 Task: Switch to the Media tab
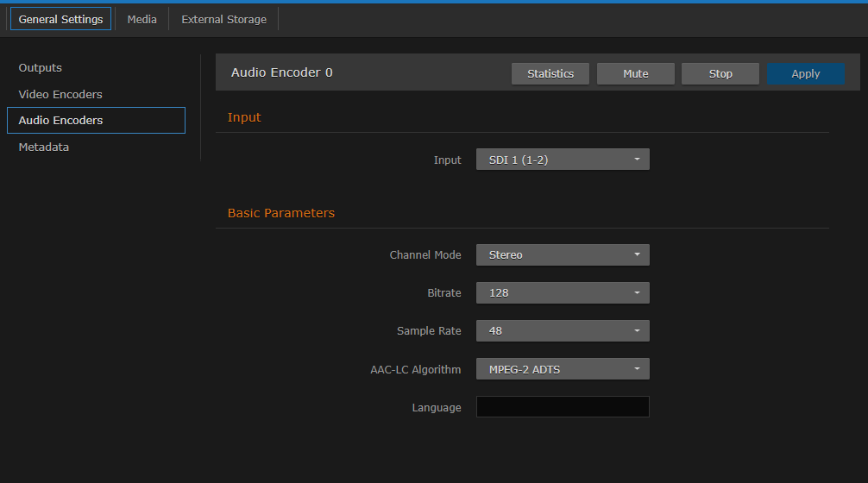point(142,19)
